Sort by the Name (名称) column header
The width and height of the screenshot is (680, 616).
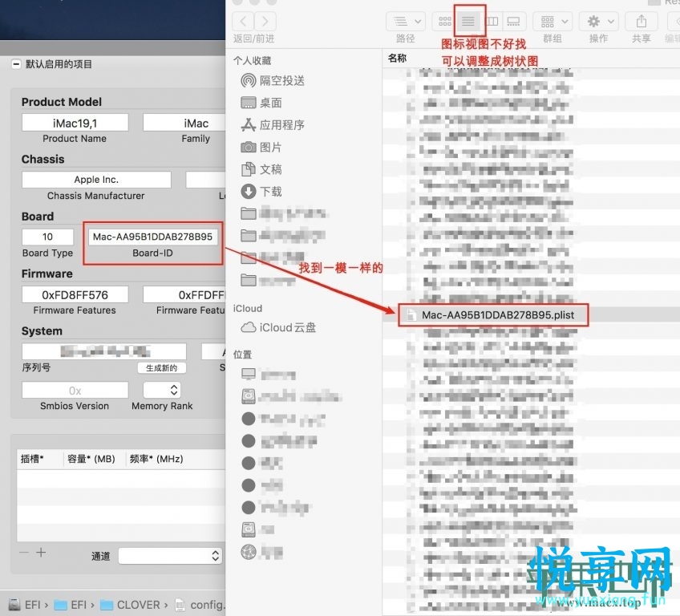pyautogui.click(x=397, y=58)
